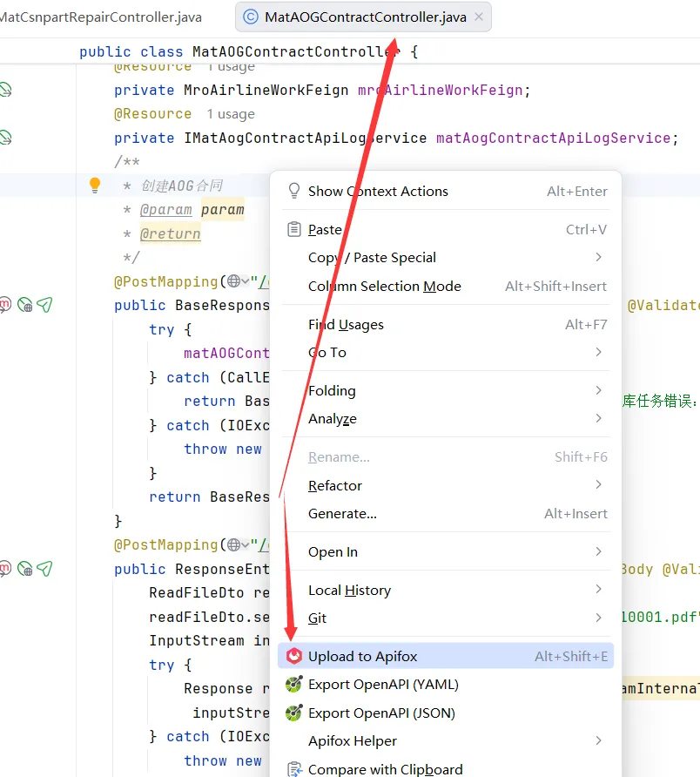Click the @param tag in the Javadoc
Screen dimensions: 700x777
166,210
